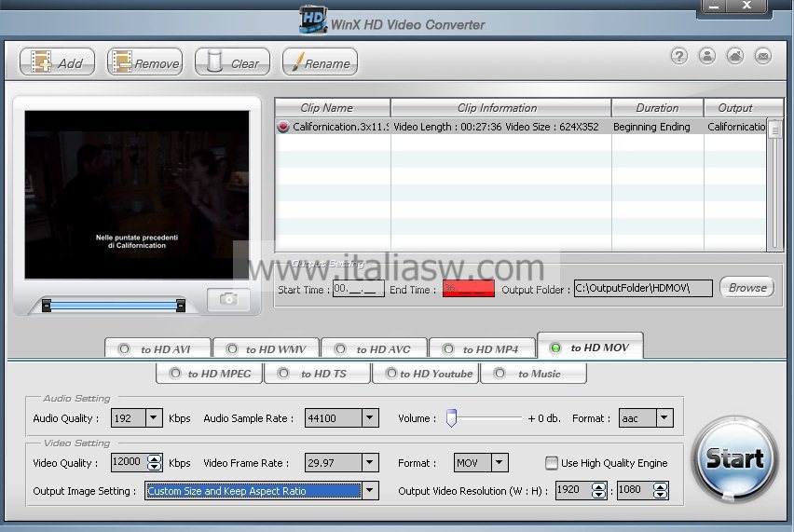Screen dimensions: 794x532
Task: Click the resolution height 1080 field
Action: [635, 490]
